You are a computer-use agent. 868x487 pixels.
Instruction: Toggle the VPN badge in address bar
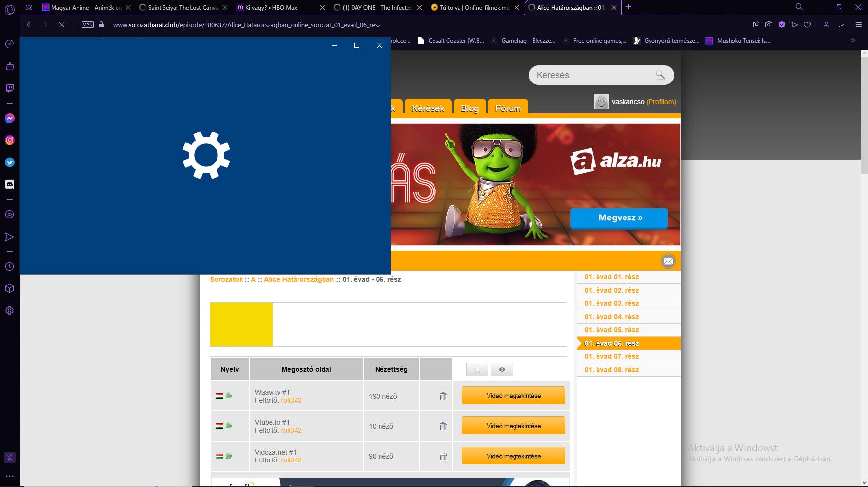88,25
